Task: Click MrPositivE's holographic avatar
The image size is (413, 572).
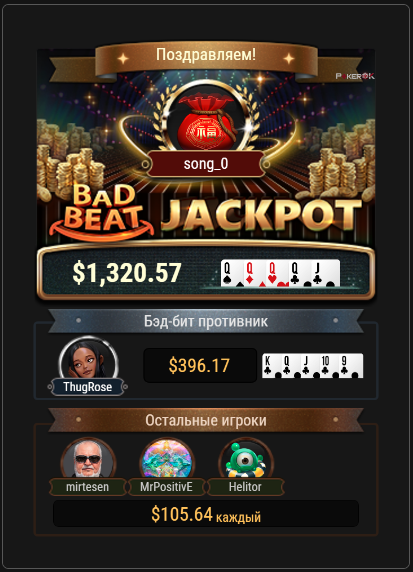Action: 167,458
